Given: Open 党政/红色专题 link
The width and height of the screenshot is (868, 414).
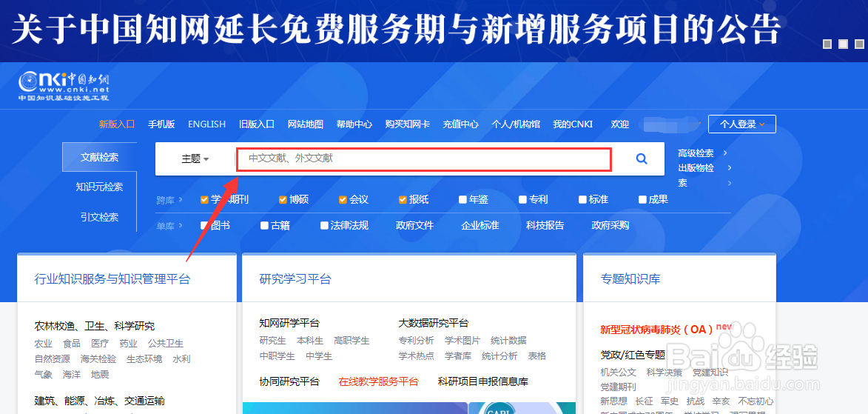Looking at the screenshot, I should point(633,354).
